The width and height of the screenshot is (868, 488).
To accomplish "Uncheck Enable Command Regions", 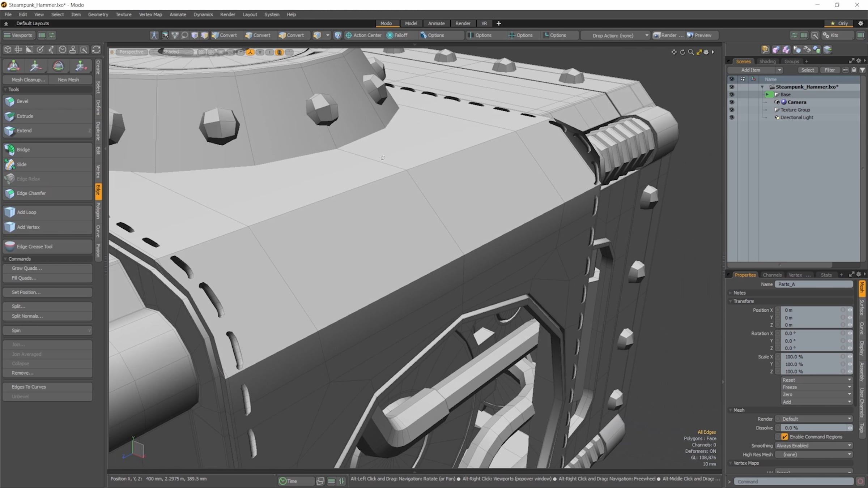I will point(784,437).
